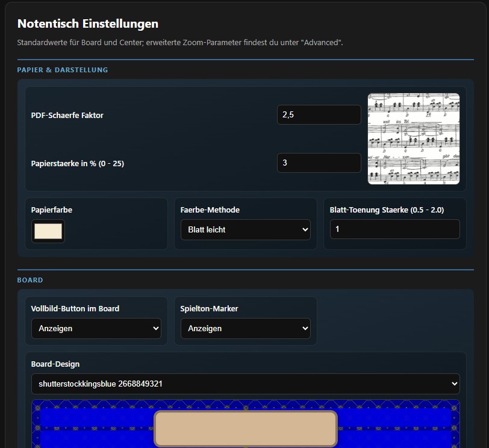Click the 'Standardwerte für Board und Center' description
489x448 pixels.
(x=180, y=42)
